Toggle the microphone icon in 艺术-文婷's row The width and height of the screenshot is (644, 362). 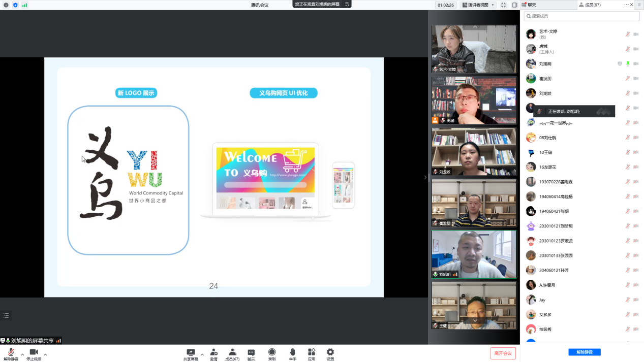(x=628, y=34)
